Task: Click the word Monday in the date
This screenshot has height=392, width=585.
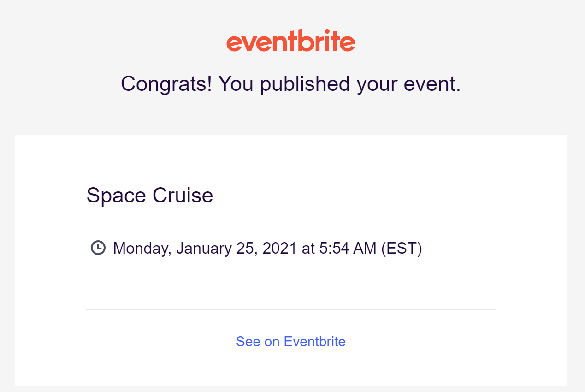Action: coord(142,248)
